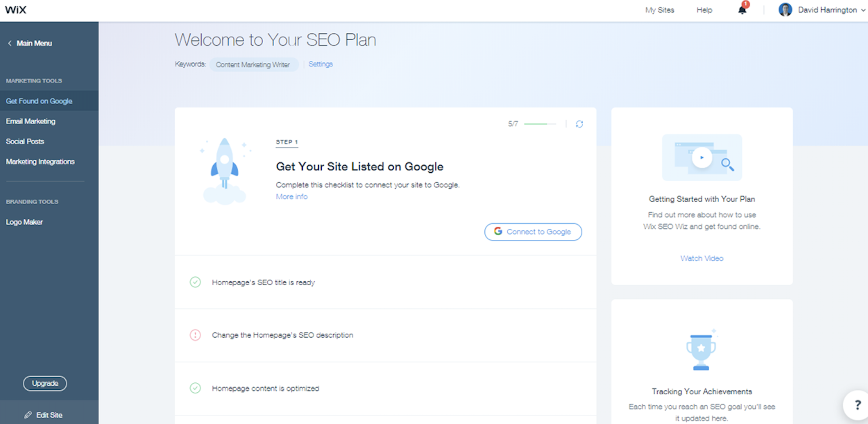The height and width of the screenshot is (424, 868).
Task: Select Get Found on Google
Action: [x=49, y=101]
